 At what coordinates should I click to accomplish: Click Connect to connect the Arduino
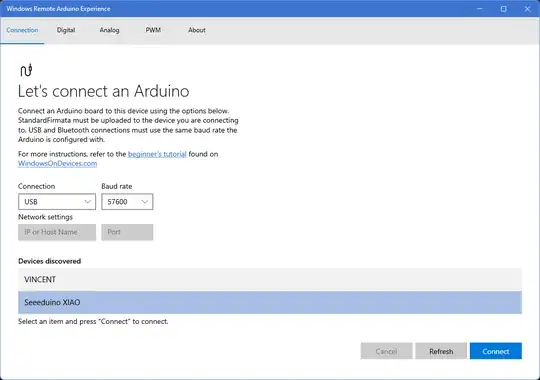(x=496, y=351)
